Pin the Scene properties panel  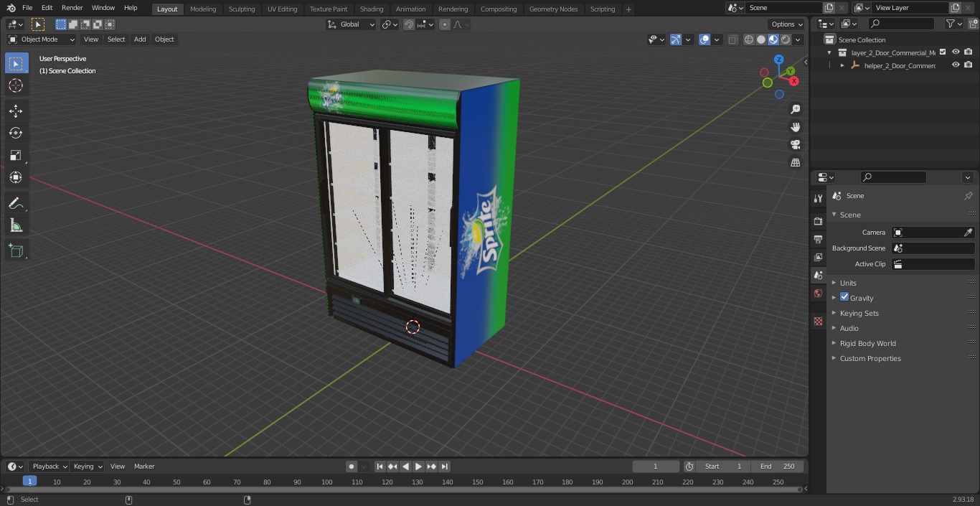(x=968, y=195)
